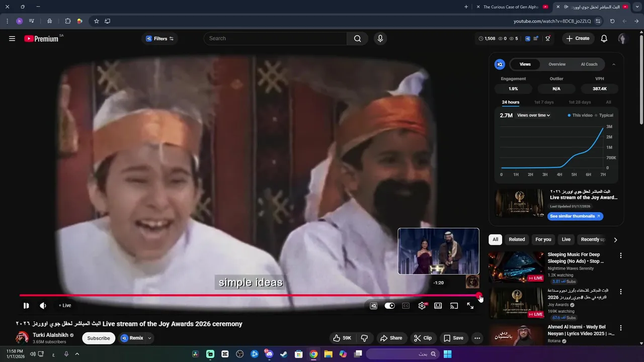Screen dimensions: 644x362
Task: Toggle closed captions (CC)
Action: [406, 306]
